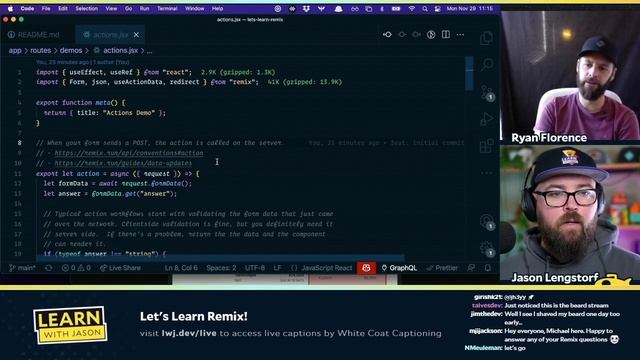640x360 pixels.
Task: Click the Bluetooth icon in menu bar
Action: tap(382, 9)
